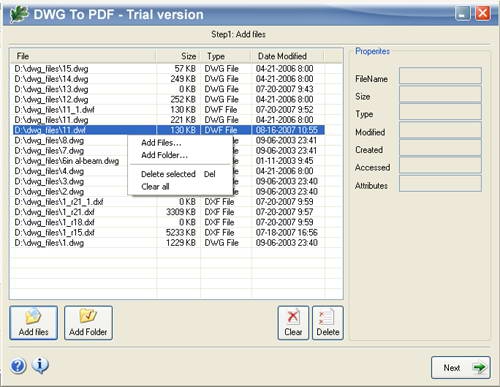Sort by the Date Modified column header
The width and height of the screenshot is (500, 387).
(x=287, y=56)
